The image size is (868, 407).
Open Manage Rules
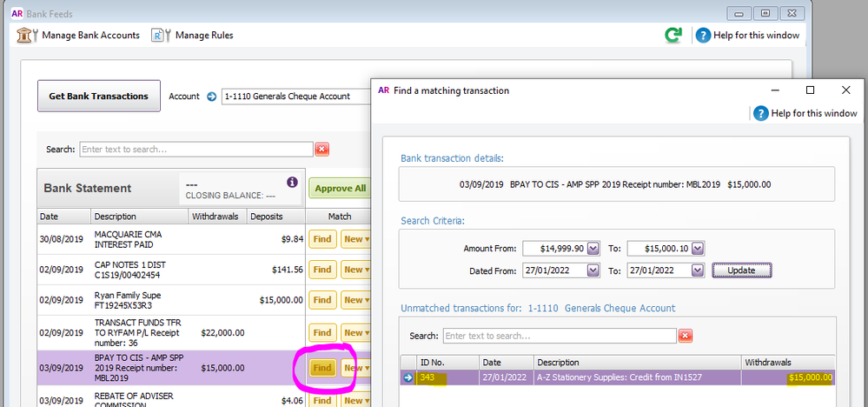[x=193, y=36]
